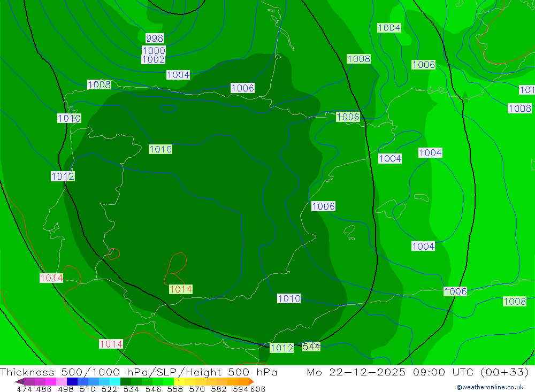Screen dimensions: 535x392
Task: Click the 544 height contour label
Action: pos(311,347)
